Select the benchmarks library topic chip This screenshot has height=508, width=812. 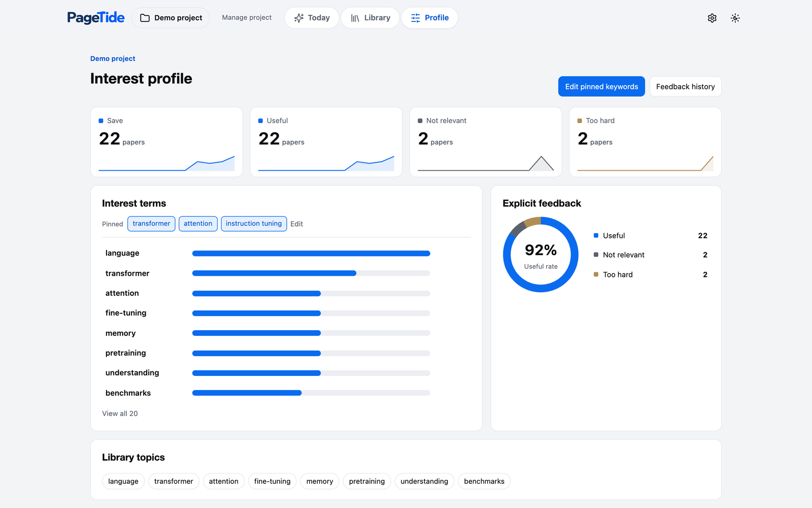484,481
